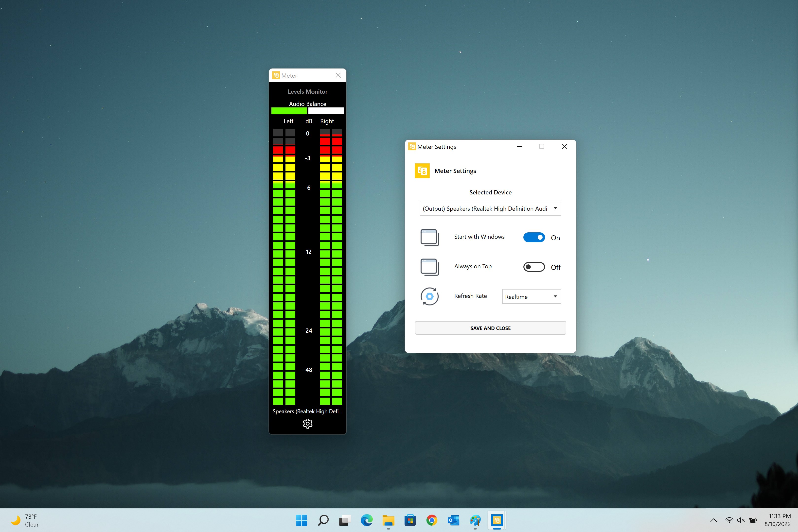The width and height of the screenshot is (798, 532).
Task: Click the Meter icon in the taskbar
Action: coord(497,520)
